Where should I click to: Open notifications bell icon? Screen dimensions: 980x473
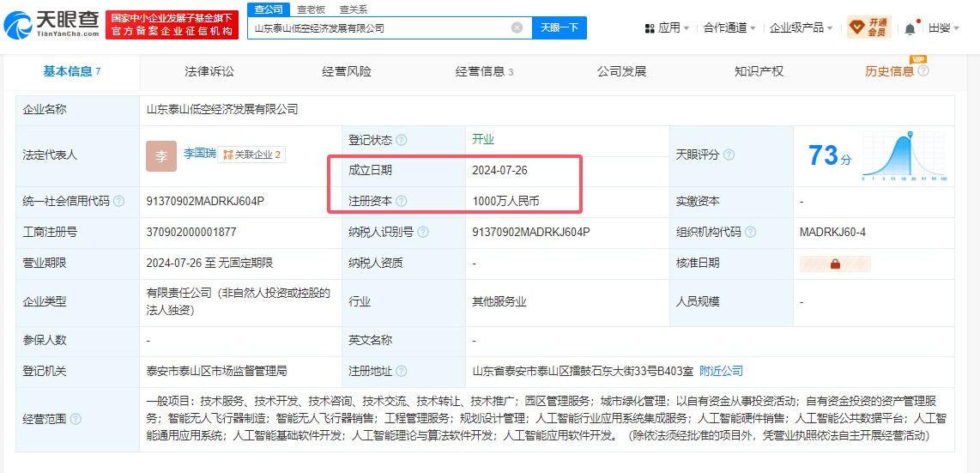pyautogui.click(x=910, y=28)
